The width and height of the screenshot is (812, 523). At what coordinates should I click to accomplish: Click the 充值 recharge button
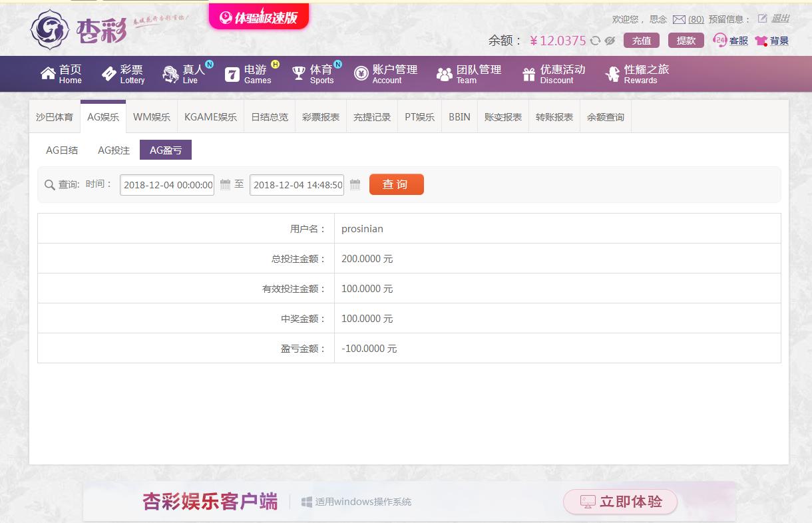pyautogui.click(x=642, y=41)
